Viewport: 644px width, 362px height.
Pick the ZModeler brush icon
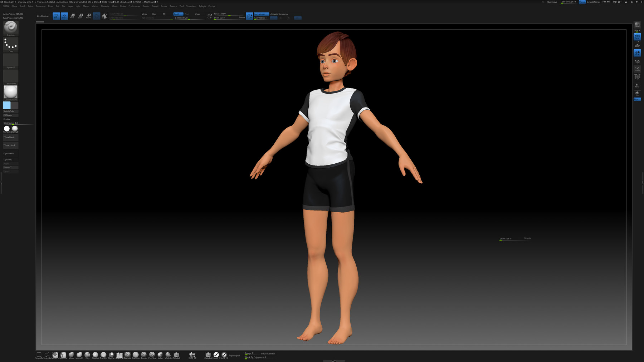coord(176,355)
